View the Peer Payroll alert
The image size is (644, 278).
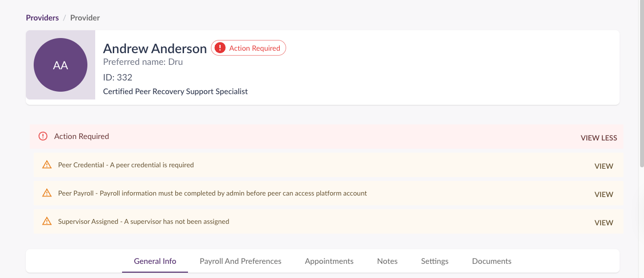click(x=603, y=195)
